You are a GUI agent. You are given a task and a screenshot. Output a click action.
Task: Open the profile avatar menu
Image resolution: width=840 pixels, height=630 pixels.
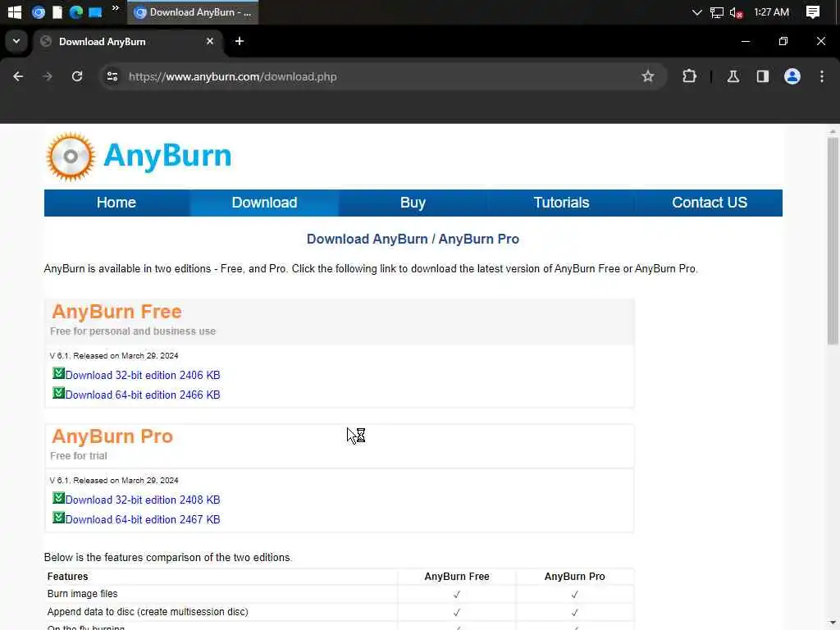(792, 76)
